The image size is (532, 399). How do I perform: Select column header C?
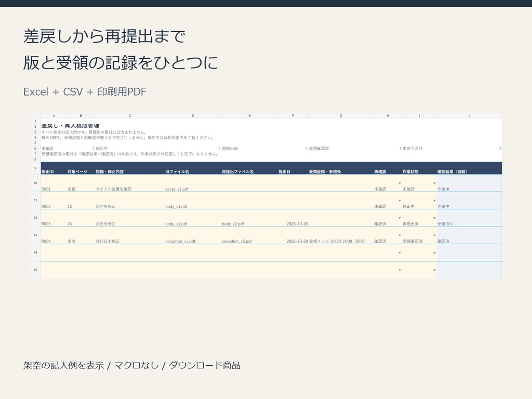click(x=130, y=116)
